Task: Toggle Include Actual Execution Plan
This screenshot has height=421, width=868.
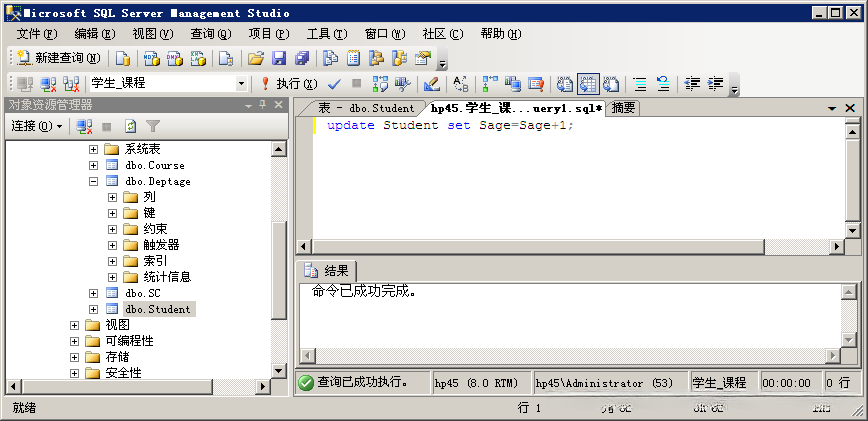Action: (490, 84)
